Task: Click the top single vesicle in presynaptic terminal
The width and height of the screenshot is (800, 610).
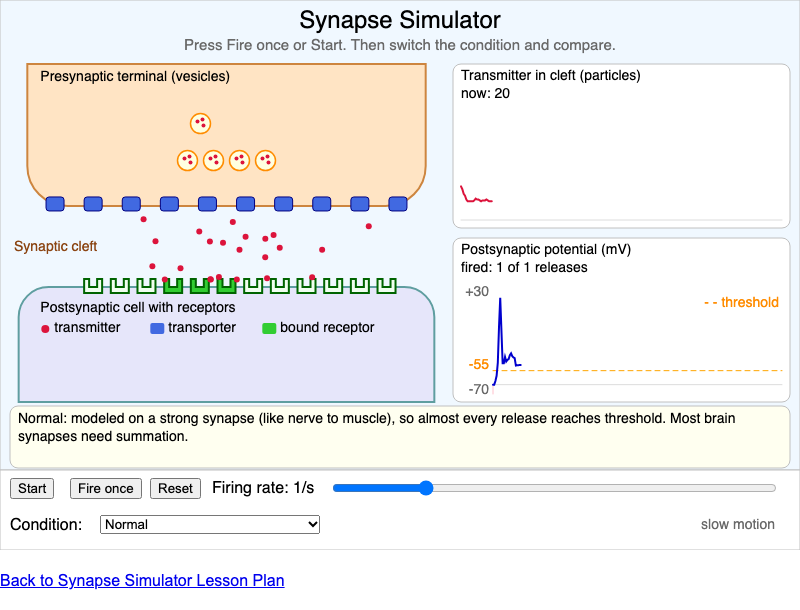Action: (x=201, y=123)
